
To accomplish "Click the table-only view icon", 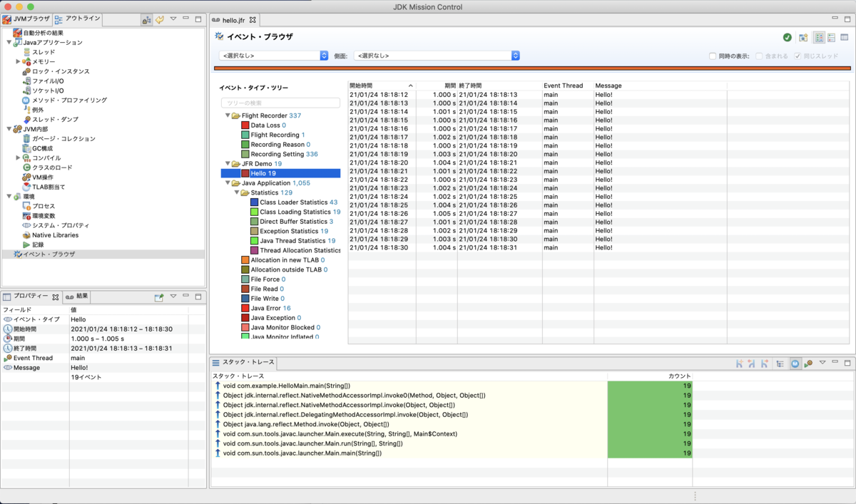I will [845, 38].
